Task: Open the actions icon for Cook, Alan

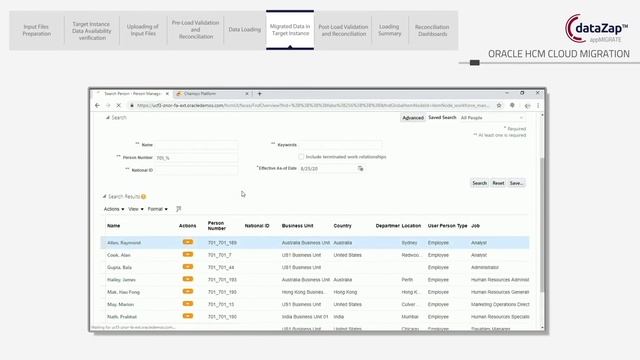Action: pos(188,254)
